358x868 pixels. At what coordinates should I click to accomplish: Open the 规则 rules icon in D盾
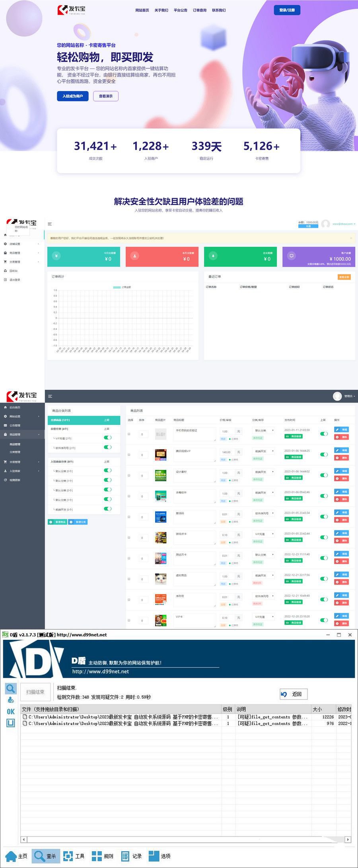pyautogui.click(x=97, y=856)
